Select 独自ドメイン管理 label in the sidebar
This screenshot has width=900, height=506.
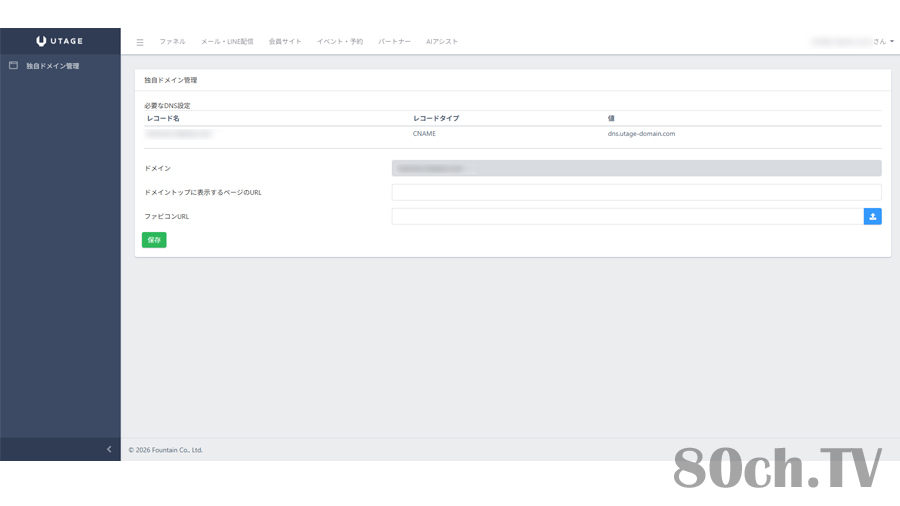(x=53, y=66)
